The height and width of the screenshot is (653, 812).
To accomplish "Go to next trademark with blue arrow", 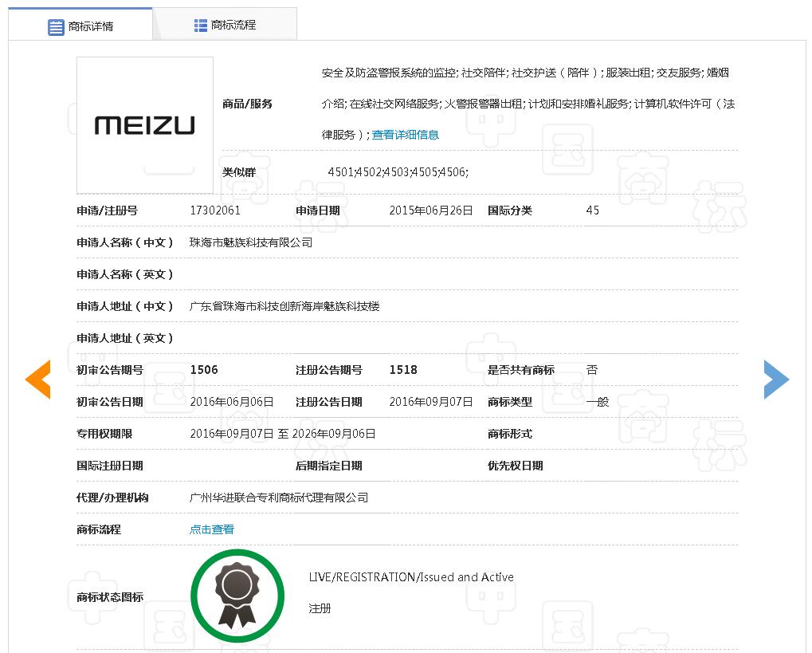I will pyautogui.click(x=776, y=380).
